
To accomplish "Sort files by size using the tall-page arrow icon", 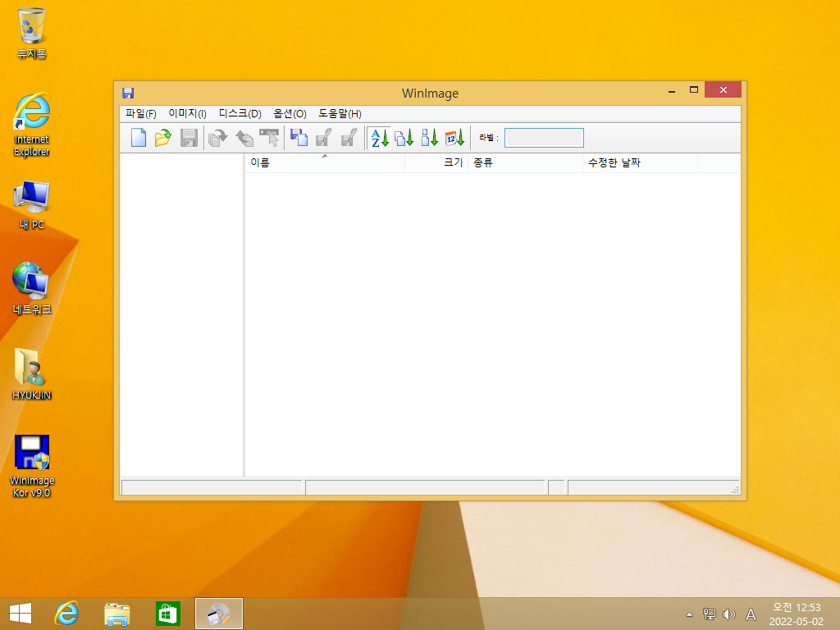I will point(430,138).
